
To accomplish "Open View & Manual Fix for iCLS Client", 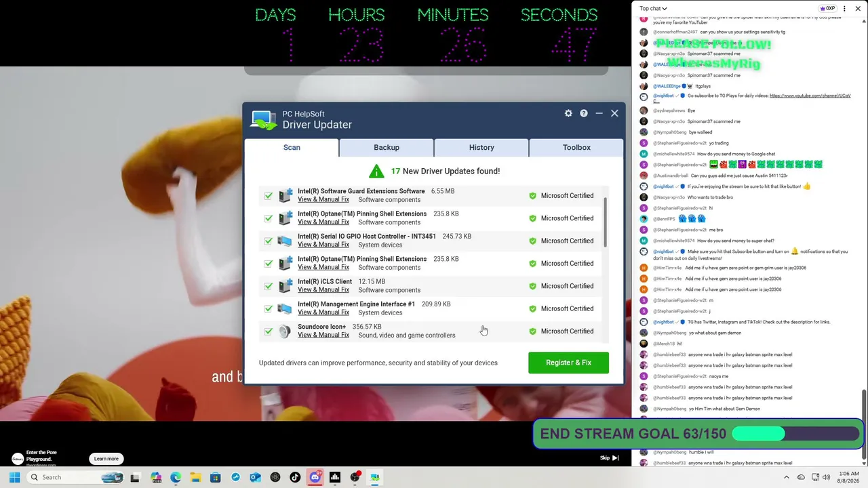I will point(323,290).
